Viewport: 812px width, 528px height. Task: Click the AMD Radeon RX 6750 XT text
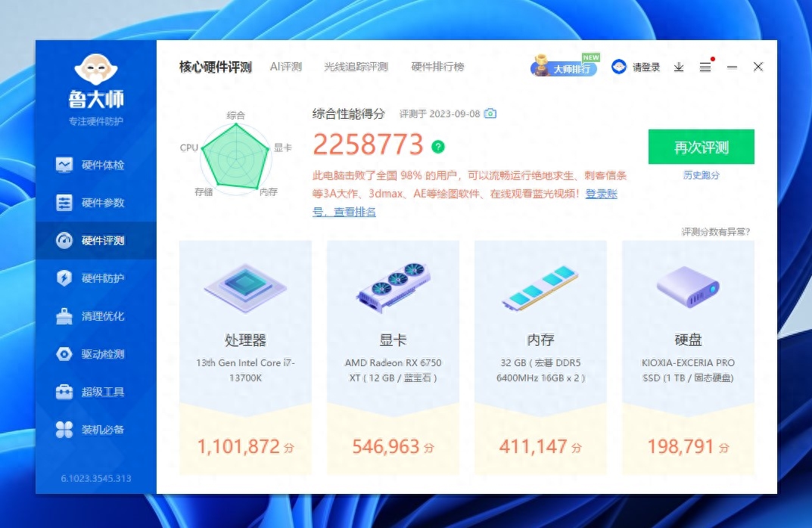[393, 370]
